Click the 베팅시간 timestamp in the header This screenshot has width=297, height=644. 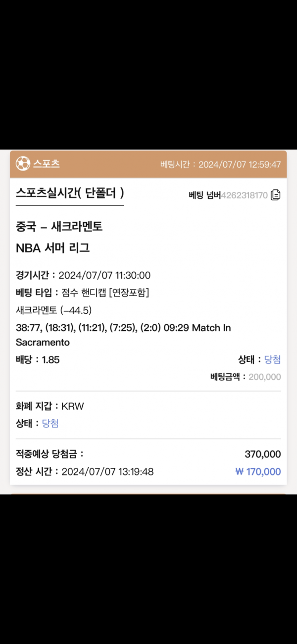point(221,165)
